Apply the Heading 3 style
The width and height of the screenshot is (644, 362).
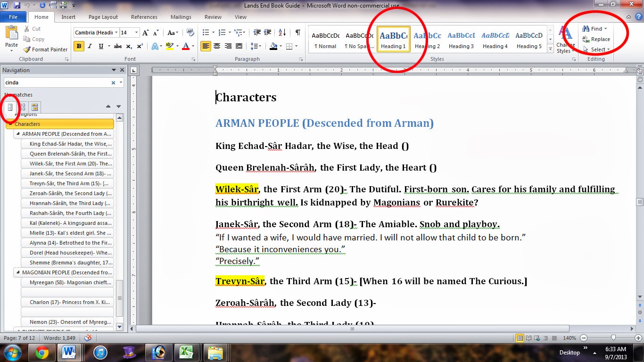461,40
